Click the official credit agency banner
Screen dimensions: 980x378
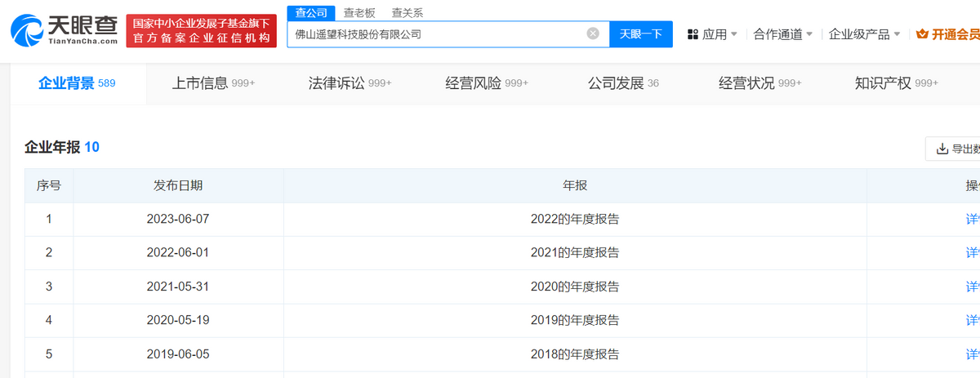click(x=201, y=32)
